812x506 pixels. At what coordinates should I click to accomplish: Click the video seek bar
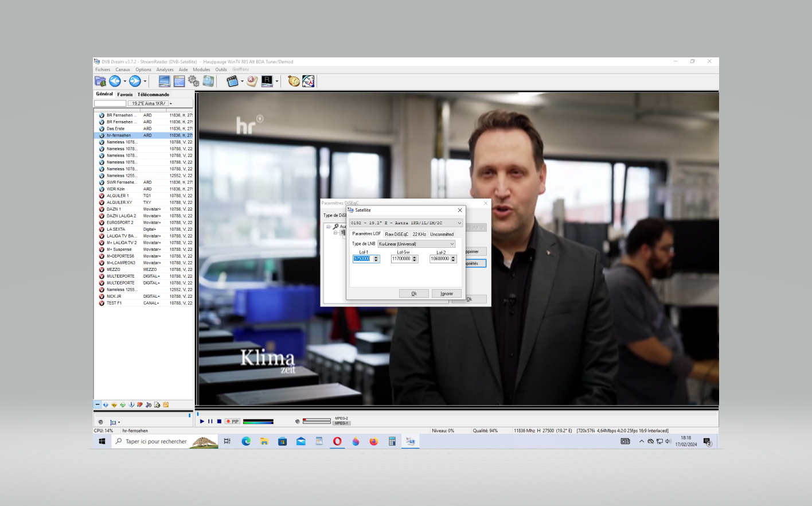pyautogui.click(x=457, y=414)
